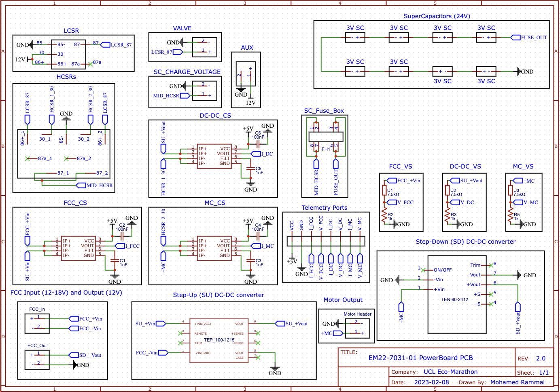This screenshot has width=560, height=392.
Task: Click the V_FCC port in FCC_VS
Action: coord(400,202)
